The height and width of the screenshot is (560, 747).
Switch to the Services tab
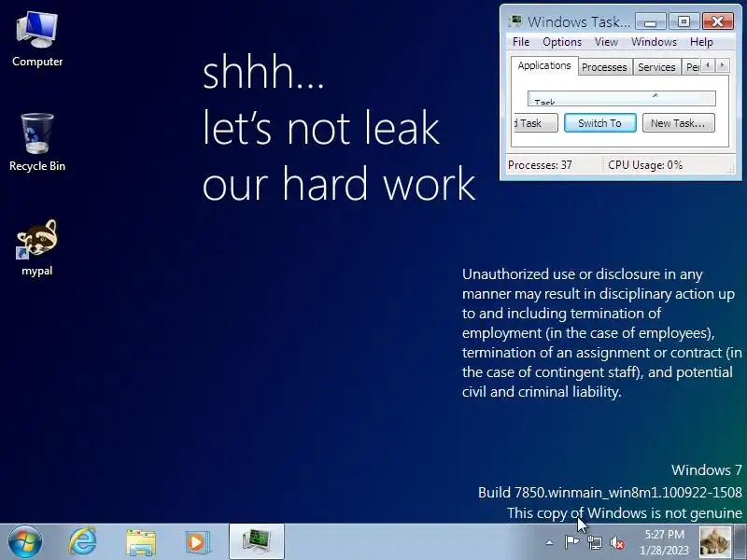click(656, 67)
